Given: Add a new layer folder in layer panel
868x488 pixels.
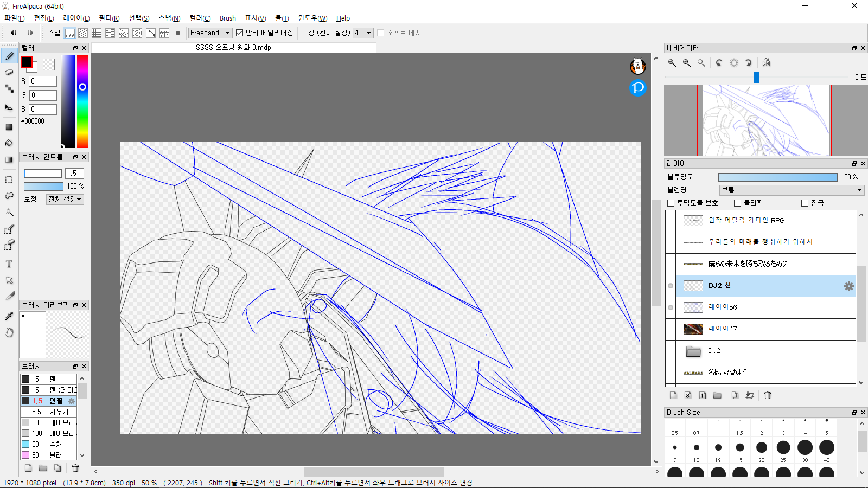Looking at the screenshot, I should click(x=717, y=395).
